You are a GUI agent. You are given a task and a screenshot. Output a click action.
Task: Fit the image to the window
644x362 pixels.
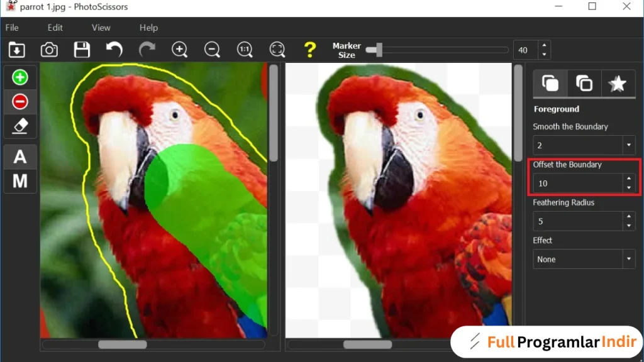[x=277, y=50]
